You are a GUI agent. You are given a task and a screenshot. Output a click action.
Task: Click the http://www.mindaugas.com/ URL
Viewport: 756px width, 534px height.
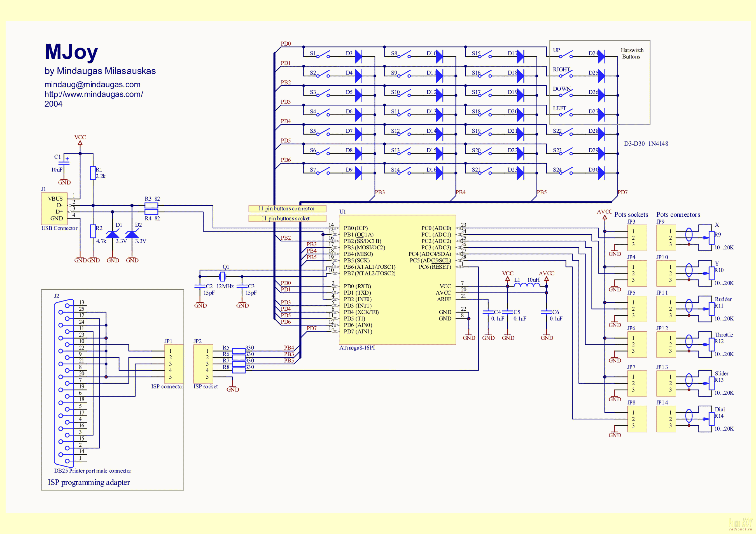[x=94, y=94]
